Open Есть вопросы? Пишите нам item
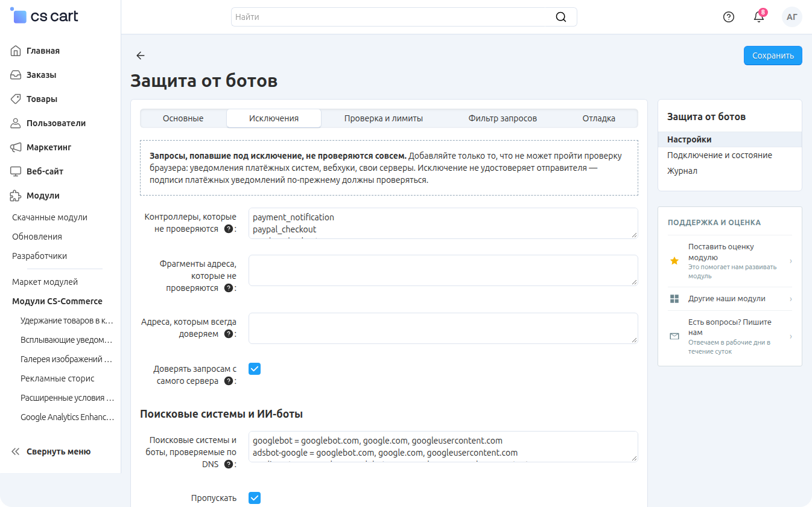The width and height of the screenshot is (812, 507). click(730, 336)
